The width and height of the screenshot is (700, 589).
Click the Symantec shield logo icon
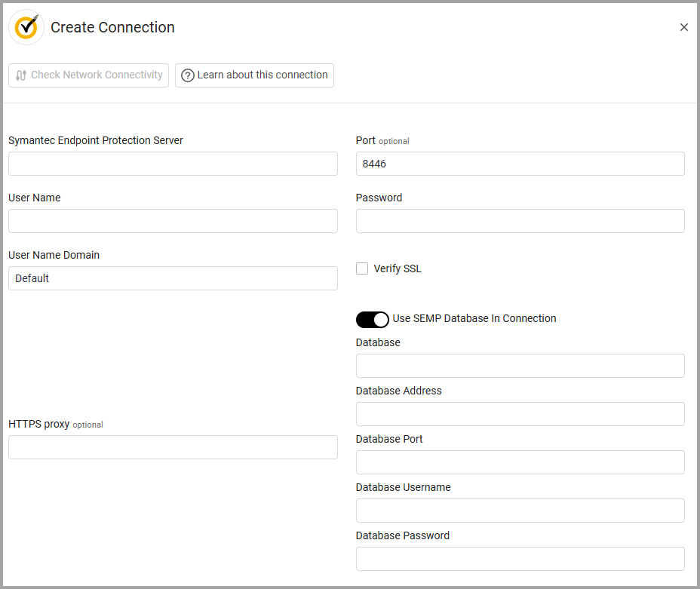coord(26,26)
